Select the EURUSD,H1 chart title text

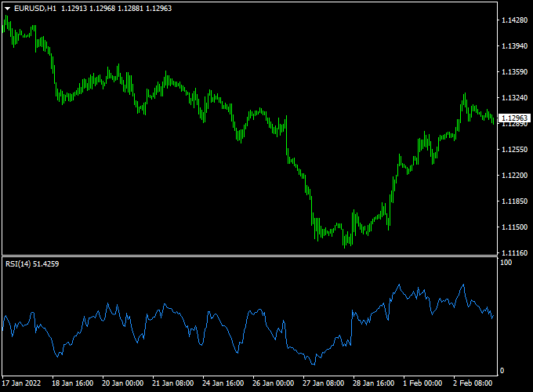[x=35, y=9]
